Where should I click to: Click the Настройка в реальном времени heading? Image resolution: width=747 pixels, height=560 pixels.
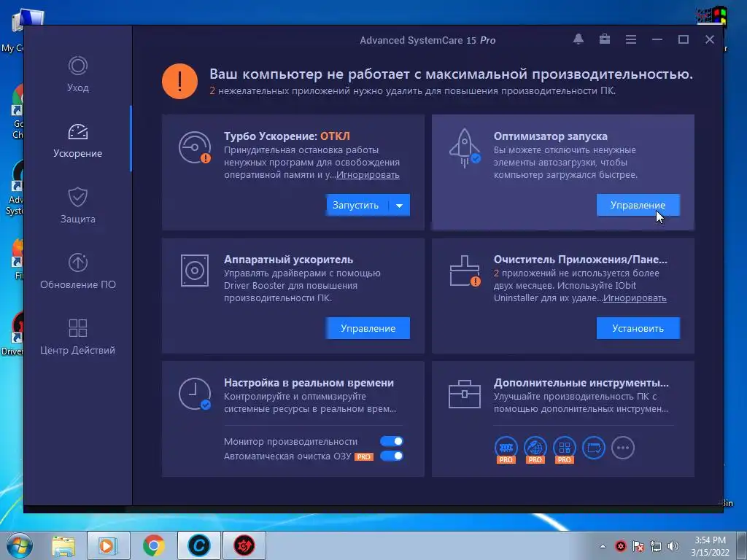[x=309, y=383]
